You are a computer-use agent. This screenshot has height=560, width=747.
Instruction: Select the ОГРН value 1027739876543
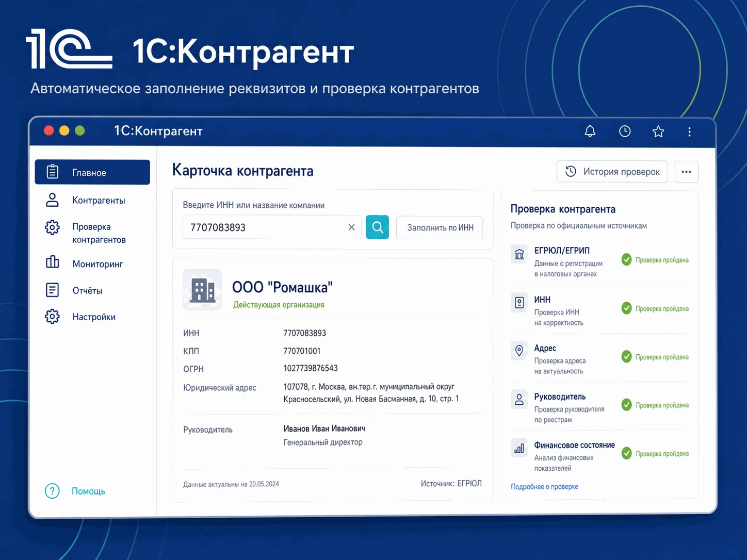click(x=311, y=368)
